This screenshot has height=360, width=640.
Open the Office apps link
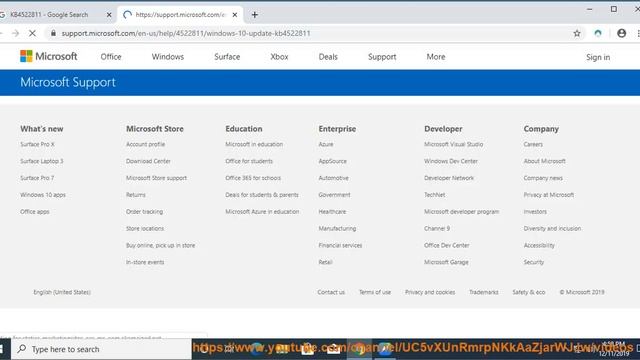click(x=35, y=211)
